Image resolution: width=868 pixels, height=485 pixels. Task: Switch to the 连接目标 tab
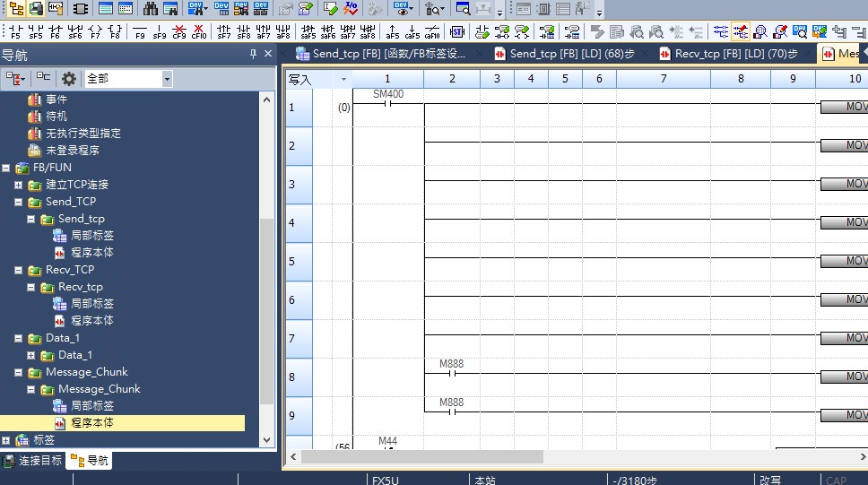(x=33, y=461)
